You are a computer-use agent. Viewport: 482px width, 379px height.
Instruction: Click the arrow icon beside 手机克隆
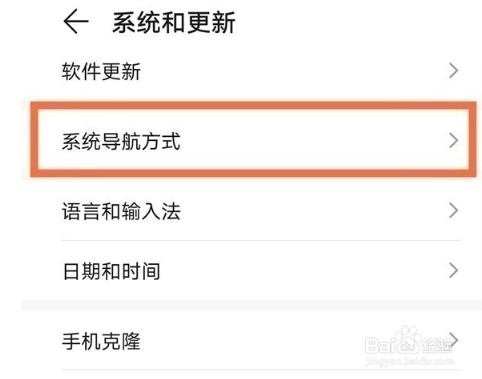tap(454, 340)
